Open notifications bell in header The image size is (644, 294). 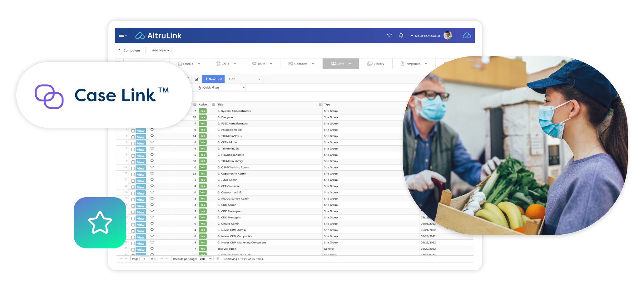(401, 35)
